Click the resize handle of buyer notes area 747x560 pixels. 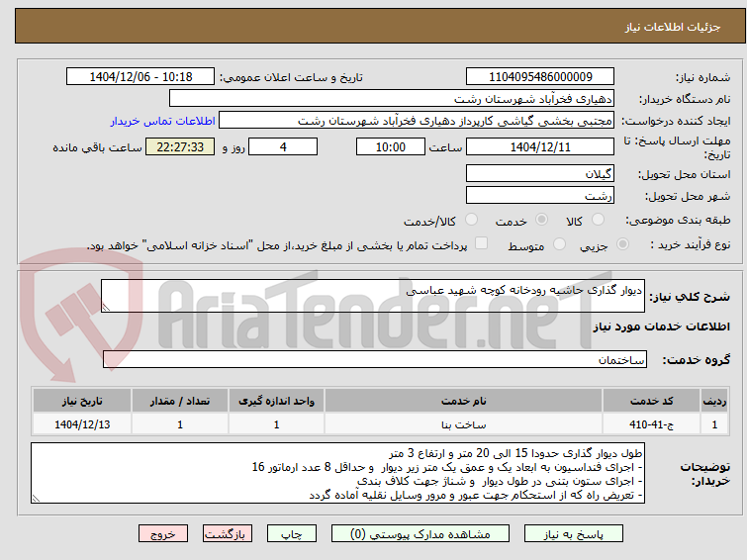[36, 498]
